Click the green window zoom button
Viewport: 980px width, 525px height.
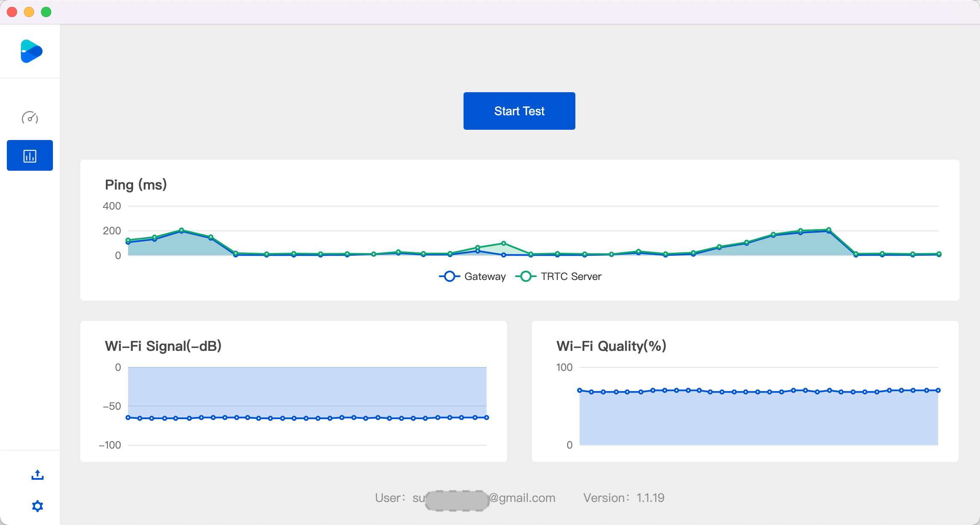[x=46, y=12]
